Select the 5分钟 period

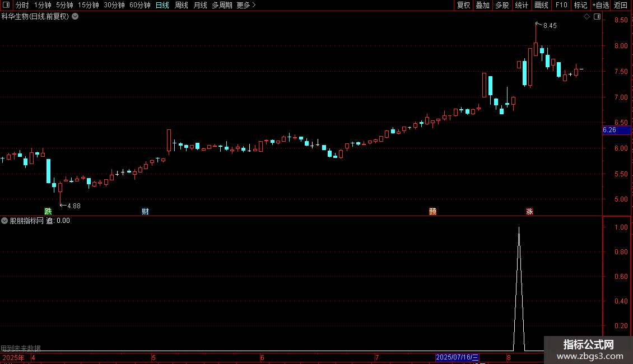(64, 5)
